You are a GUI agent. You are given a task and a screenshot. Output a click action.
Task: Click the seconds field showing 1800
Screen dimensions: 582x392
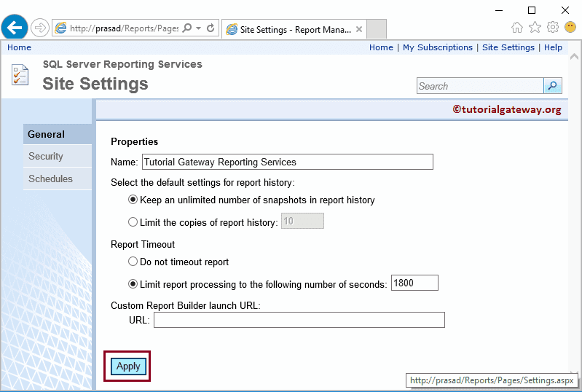pos(414,283)
